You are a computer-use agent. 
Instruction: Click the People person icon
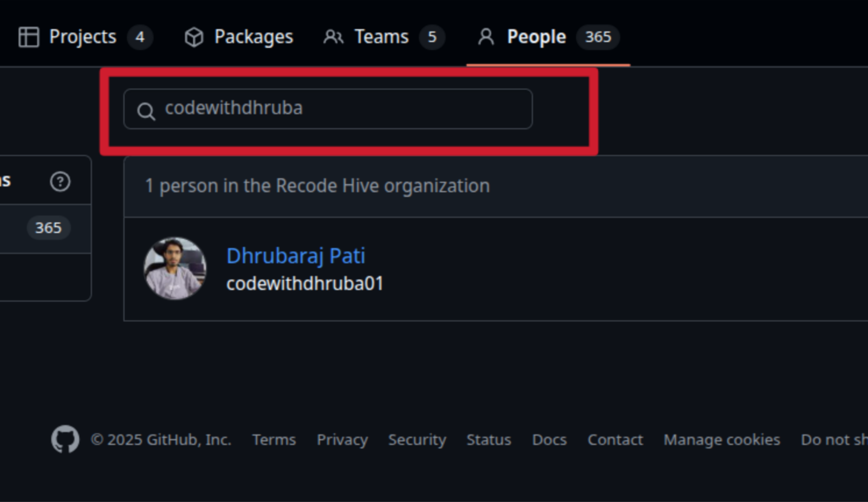click(486, 37)
